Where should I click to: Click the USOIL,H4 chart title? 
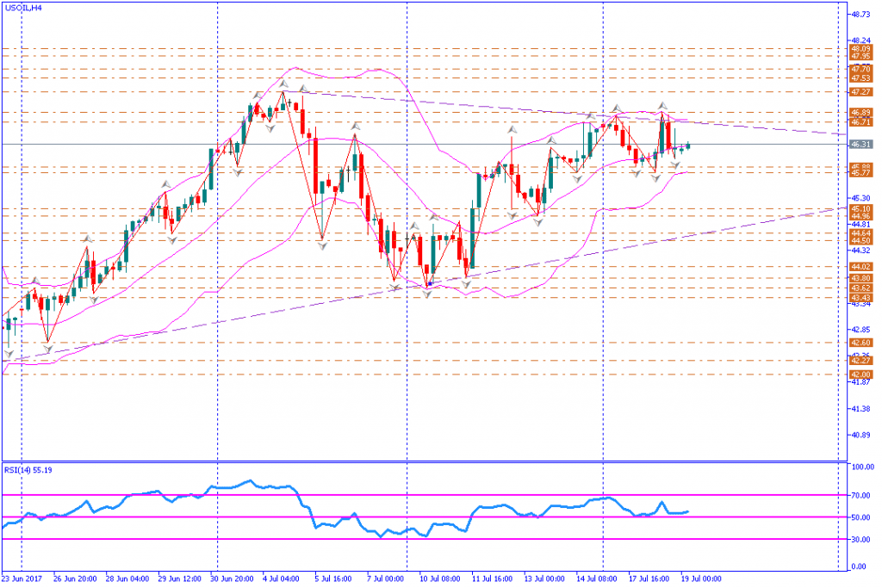coord(23,8)
